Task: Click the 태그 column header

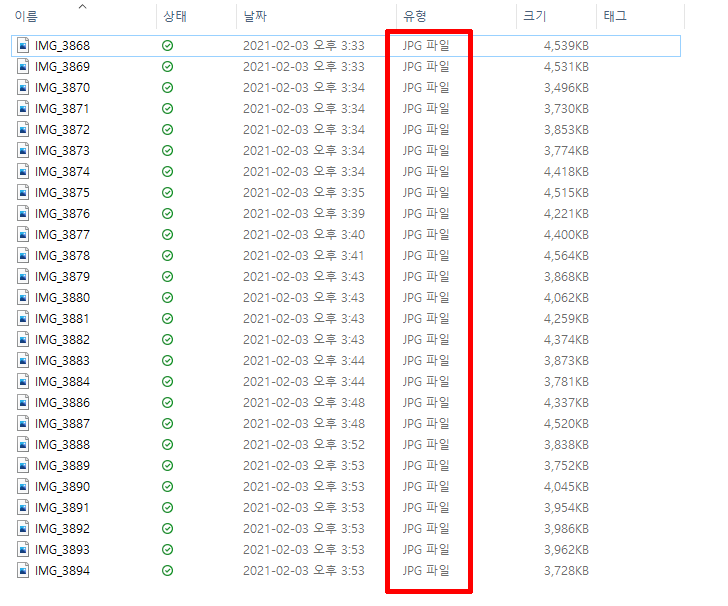Action: tap(615, 16)
